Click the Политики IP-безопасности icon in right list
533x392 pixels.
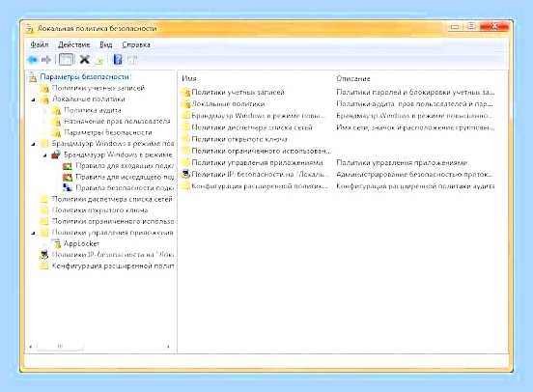click(x=185, y=175)
